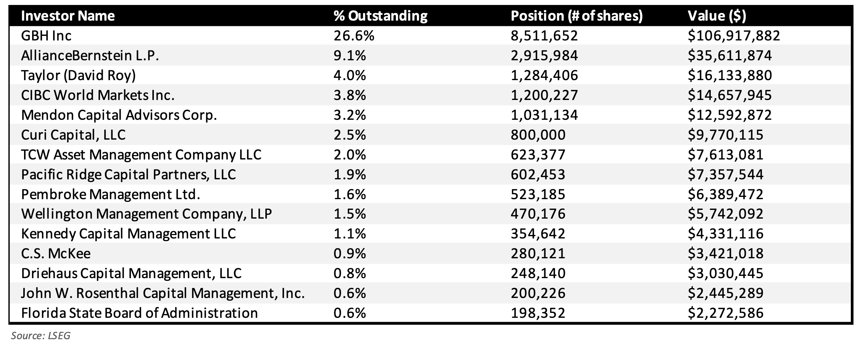The height and width of the screenshot is (351, 868).
Task: Click the $106,917,882 value cell
Action: pyautogui.click(x=734, y=35)
